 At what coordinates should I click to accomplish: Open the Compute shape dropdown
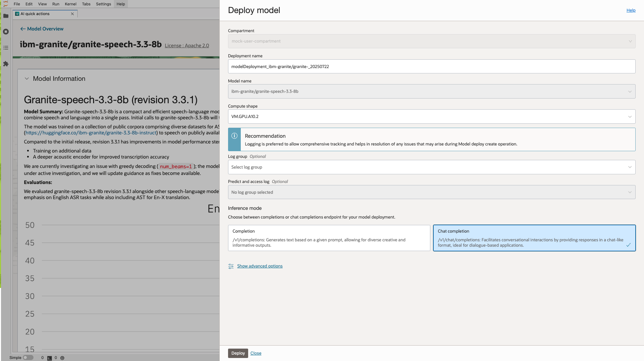[432, 117]
